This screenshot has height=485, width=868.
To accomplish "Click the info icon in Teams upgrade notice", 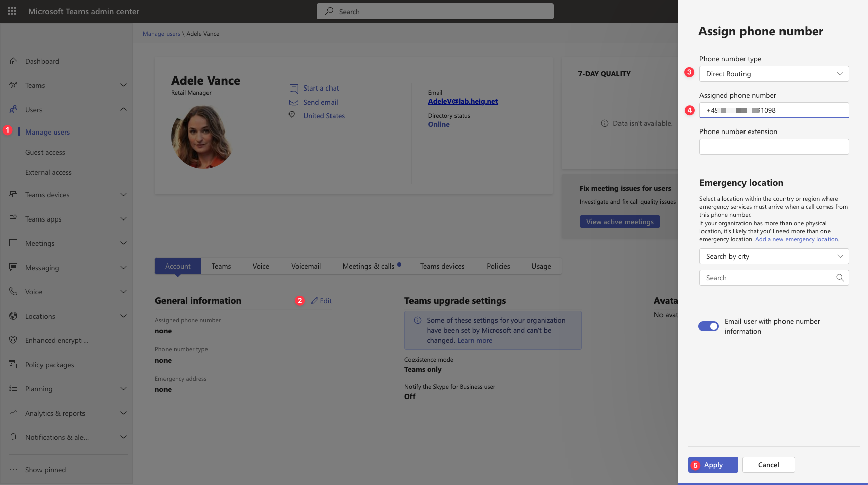I will (x=418, y=320).
